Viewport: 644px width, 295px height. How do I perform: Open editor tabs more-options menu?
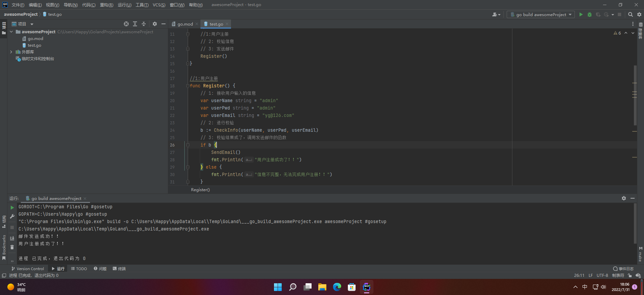tap(633, 24)
